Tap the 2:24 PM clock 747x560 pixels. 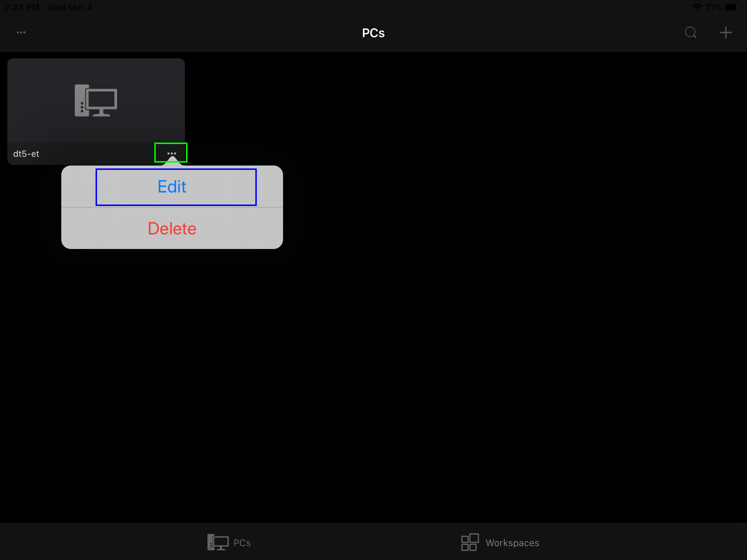coord(22,7)
